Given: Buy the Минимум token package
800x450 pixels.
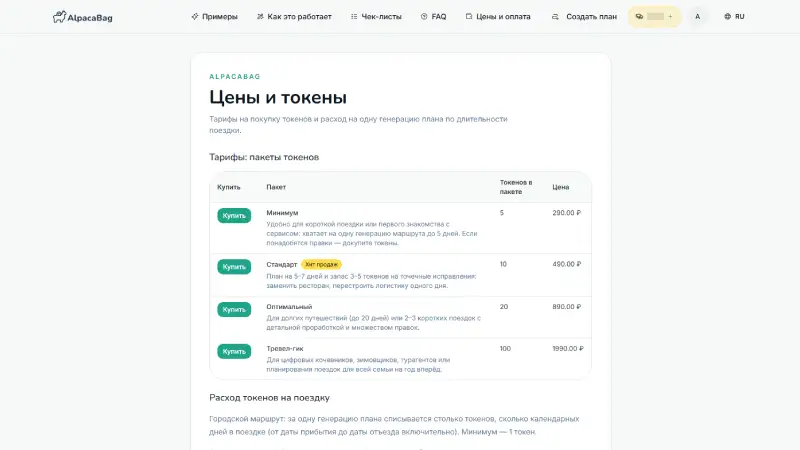Looking at the screenshot, I should pyautogui.click(x=234, y=215).
